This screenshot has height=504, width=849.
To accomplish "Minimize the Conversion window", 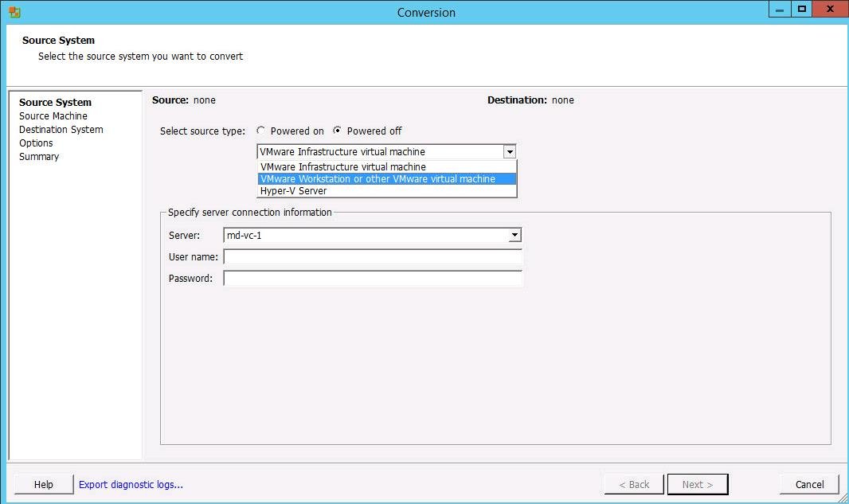I will pos(780,10).
